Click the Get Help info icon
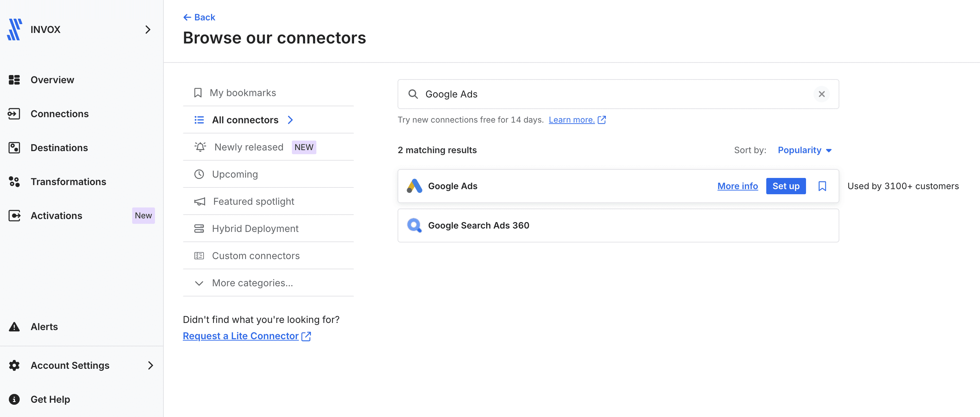The width and height of the screenshot is (980, 417). click(x=14, y=399)
